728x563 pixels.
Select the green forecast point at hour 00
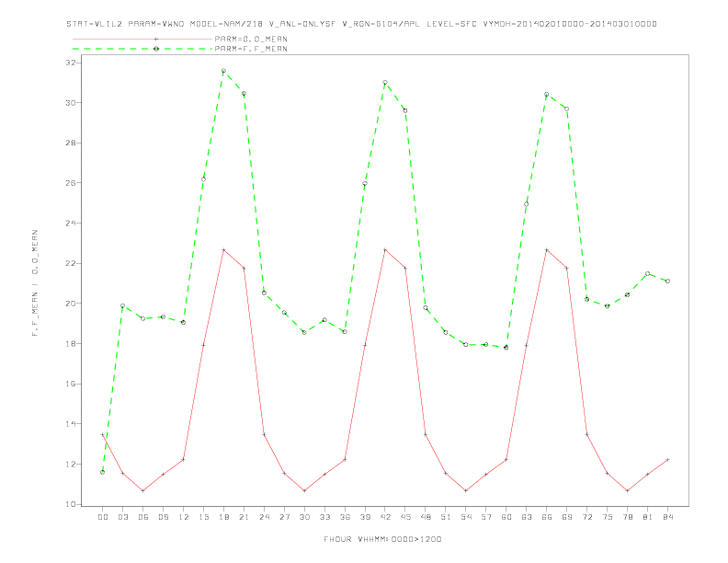pos(103,472)
